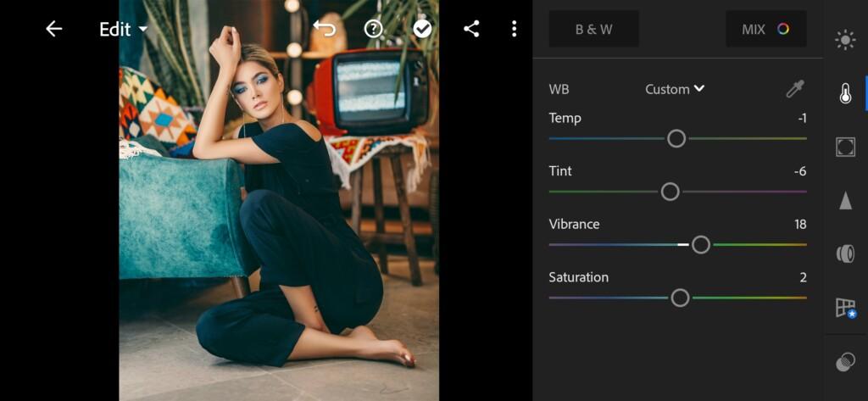Viewport: 868px width, 401px height.
Task: Open the color MIX panel
Action: [x=766, y=29]
